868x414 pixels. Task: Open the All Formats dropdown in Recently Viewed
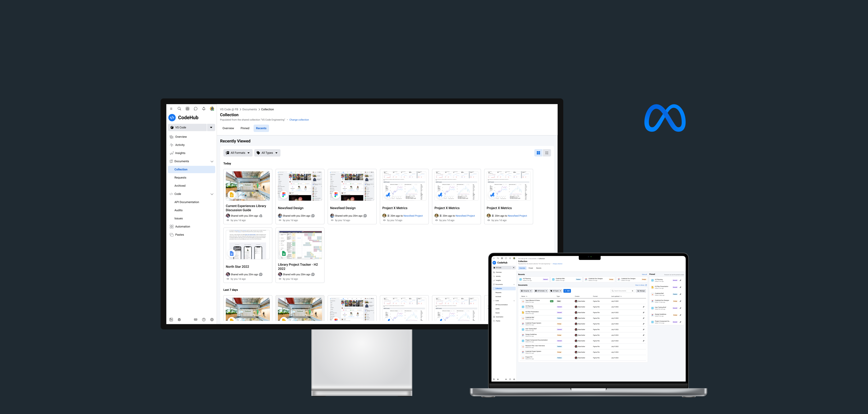[238, 153]
